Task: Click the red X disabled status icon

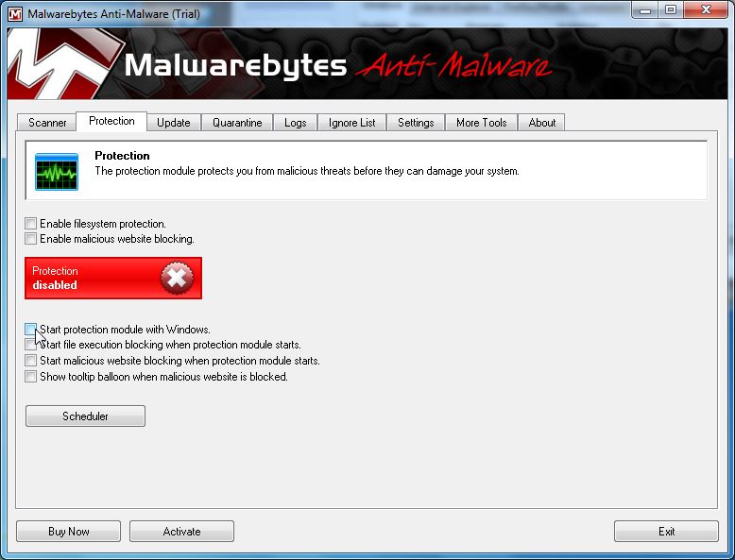Action: [177, 278]
